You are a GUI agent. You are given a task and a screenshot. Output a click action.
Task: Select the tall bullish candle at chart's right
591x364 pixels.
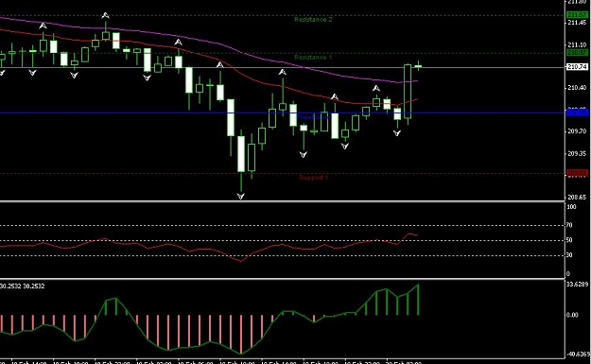point(408,93)
